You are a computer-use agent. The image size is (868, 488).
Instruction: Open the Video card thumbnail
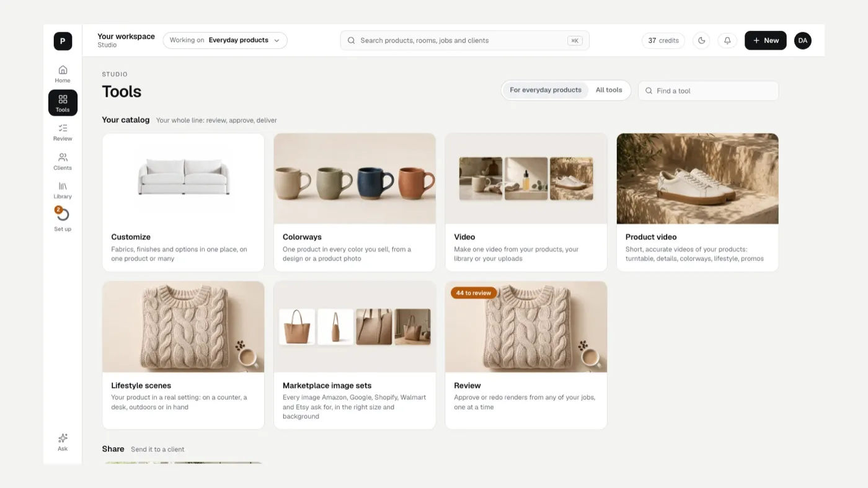[526, 179]
